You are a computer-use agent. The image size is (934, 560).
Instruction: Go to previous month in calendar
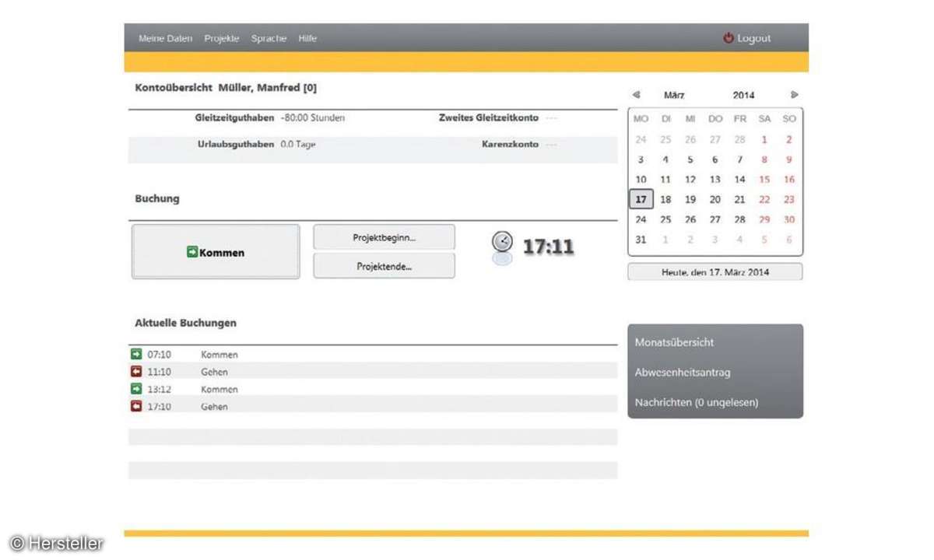point(637,95)
